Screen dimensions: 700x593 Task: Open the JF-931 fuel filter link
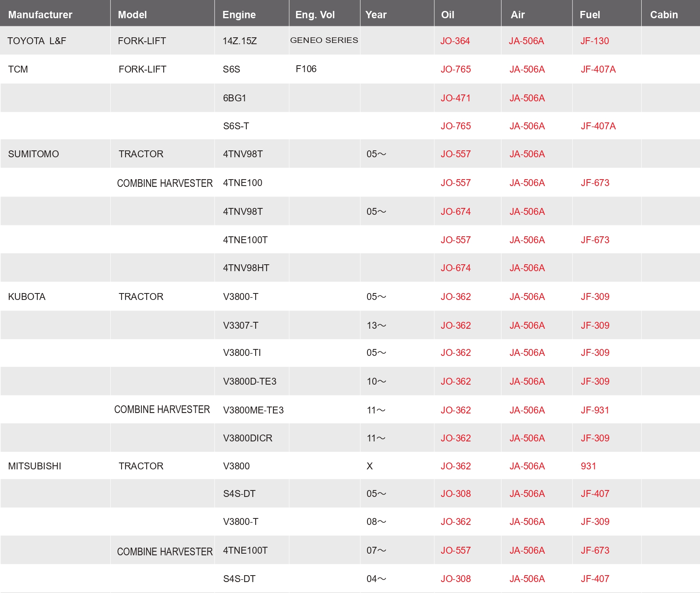point(595,410)
